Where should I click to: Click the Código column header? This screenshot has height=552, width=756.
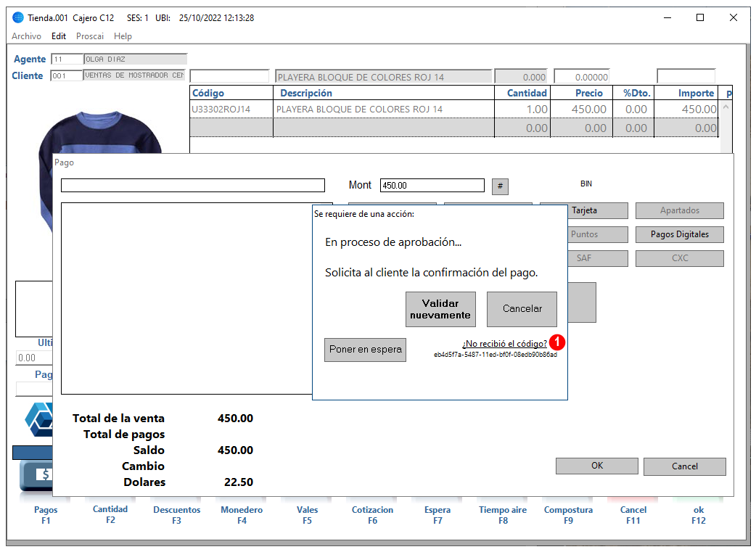coord(231,93)
